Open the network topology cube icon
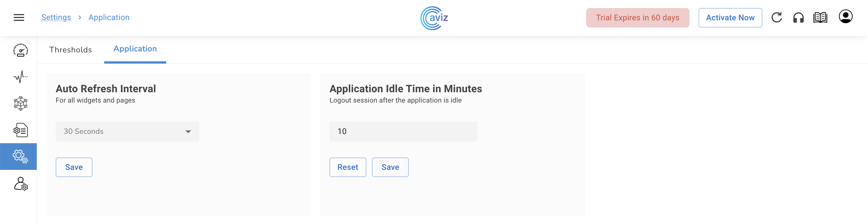This screenshot has height=224, width=868. pos(21,103)
